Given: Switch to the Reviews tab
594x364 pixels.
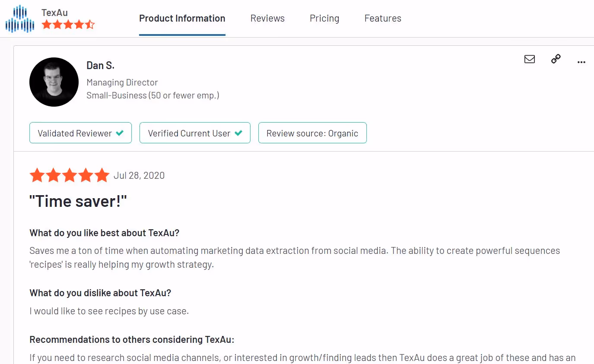Looking at the screenshot, I should (267, 18).
